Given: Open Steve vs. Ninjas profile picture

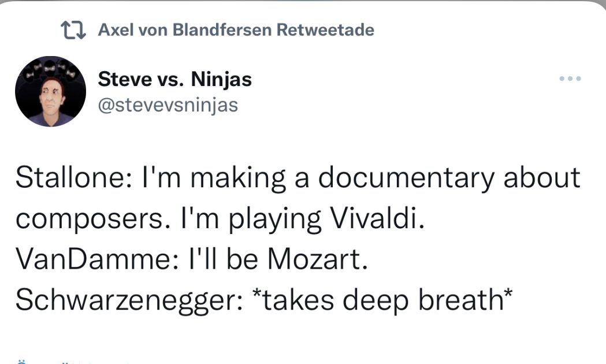Looking at the screenshot, I should coord(50,91).
